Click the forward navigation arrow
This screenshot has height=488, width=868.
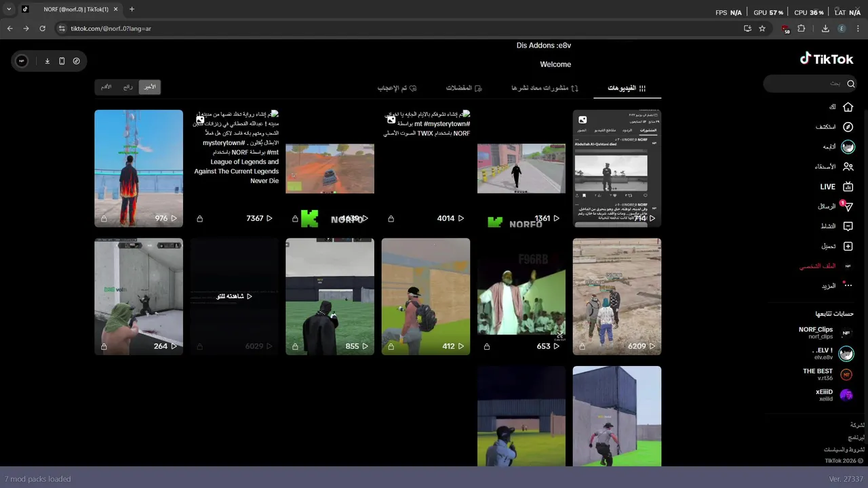(x=26, y=28)
